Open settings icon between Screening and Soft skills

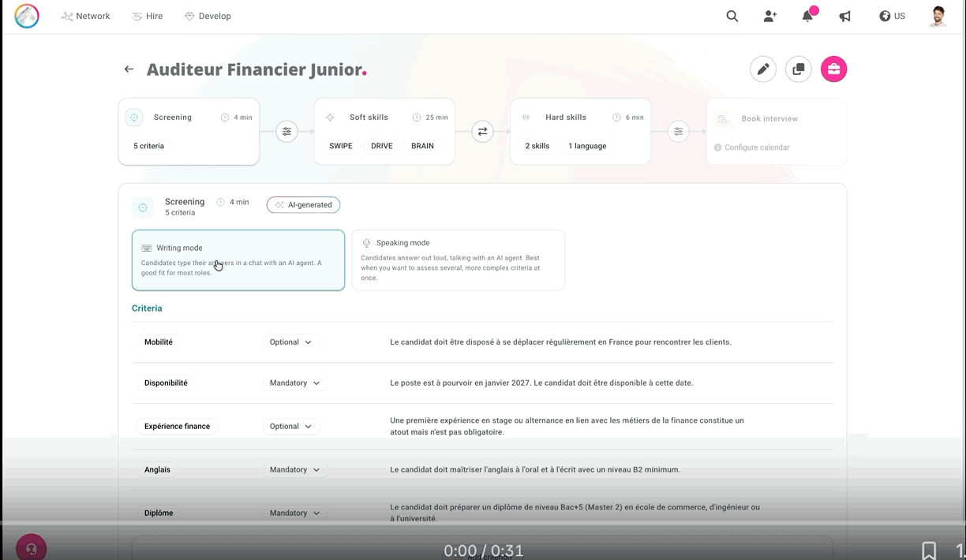(286, 132)
